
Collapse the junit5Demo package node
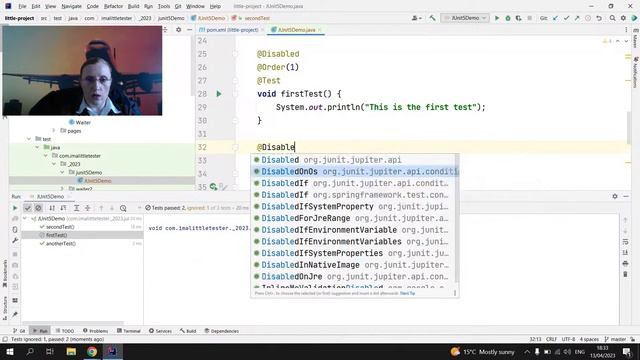tap(62, 173)
